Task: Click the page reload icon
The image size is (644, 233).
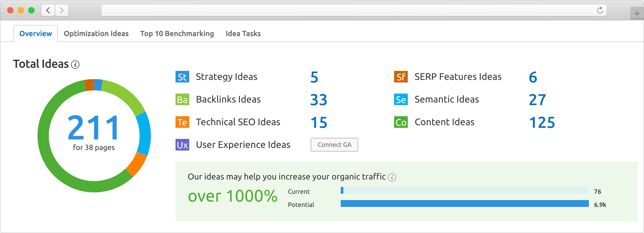Action: click(600, 10)
